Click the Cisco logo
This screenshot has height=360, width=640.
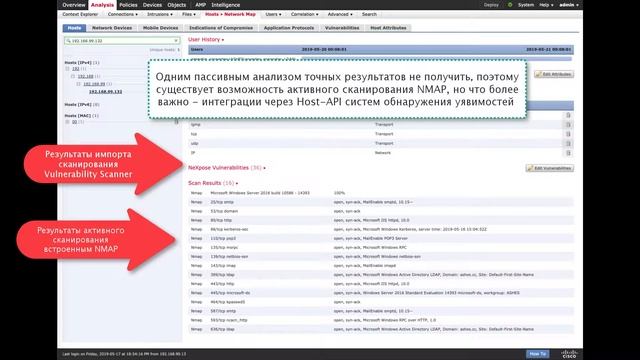coord(569,354)
